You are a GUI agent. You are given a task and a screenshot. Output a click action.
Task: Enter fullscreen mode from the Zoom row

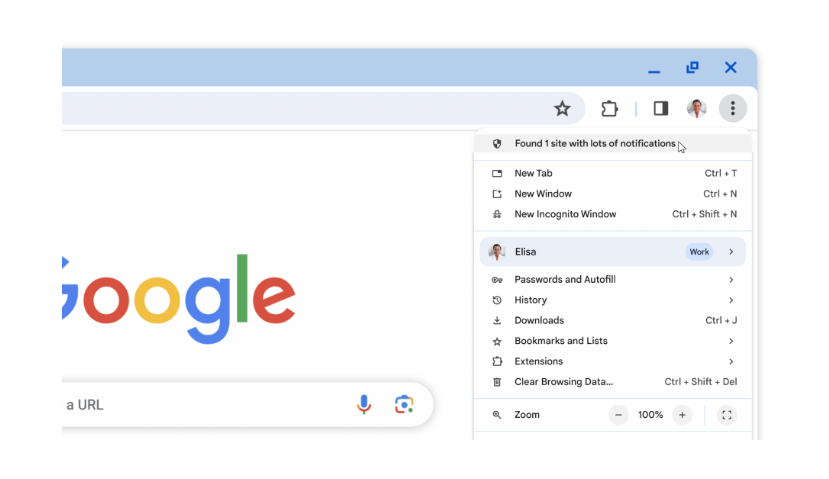pyautogui.click(x=727, y=415)
